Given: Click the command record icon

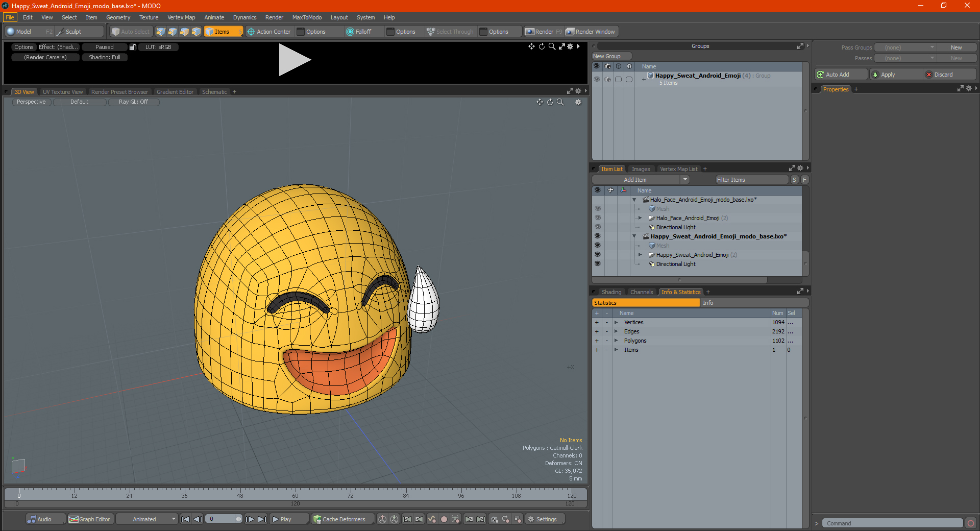Looking at the screenshot, I should click(971, 523).
